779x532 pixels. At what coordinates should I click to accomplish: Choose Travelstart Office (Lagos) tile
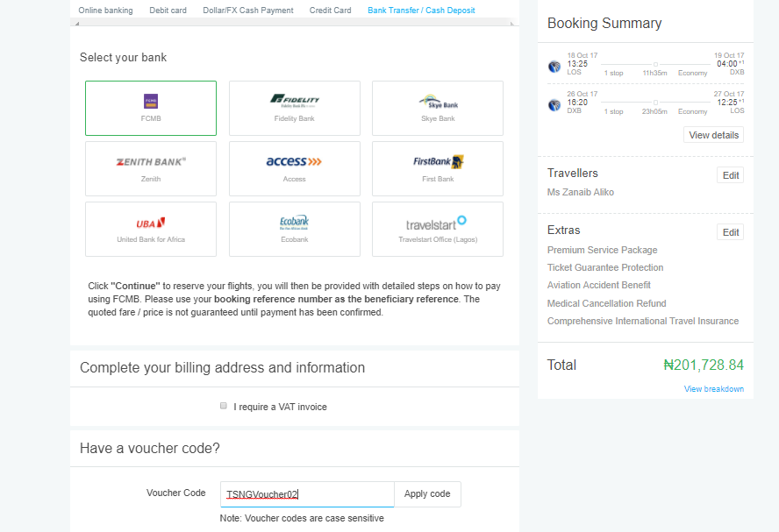point(438,230)
